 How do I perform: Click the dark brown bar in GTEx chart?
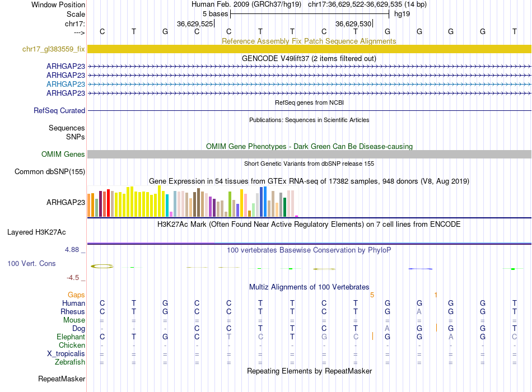point(198,203)
